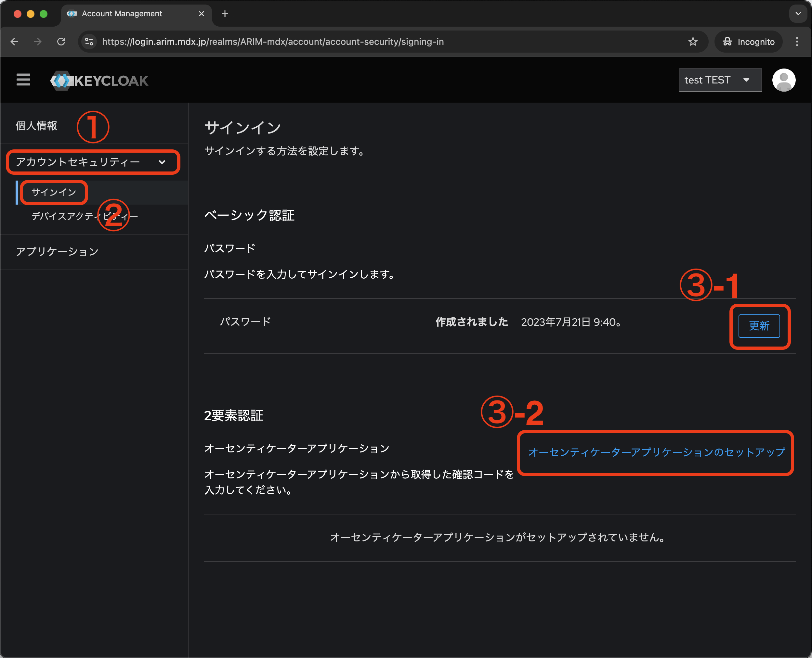This screenshot has height=658, width=812.
Task: Open the hamburger navigation menu
Action: [23, 80]
